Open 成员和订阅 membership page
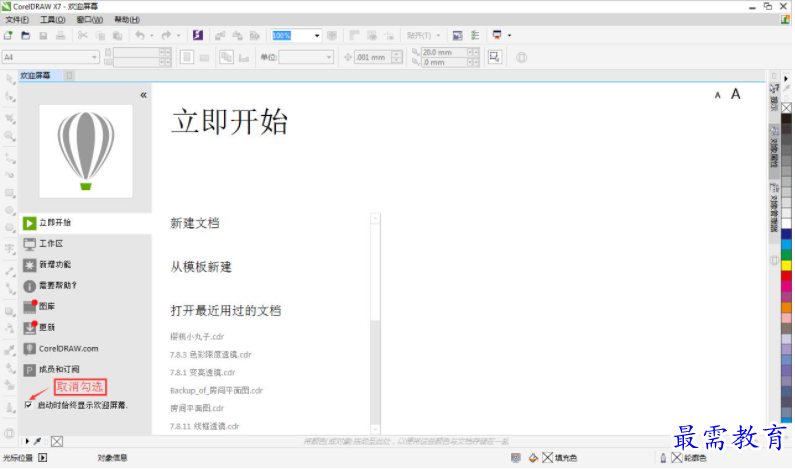Screen dimensions: 795x469 [86, 370]
